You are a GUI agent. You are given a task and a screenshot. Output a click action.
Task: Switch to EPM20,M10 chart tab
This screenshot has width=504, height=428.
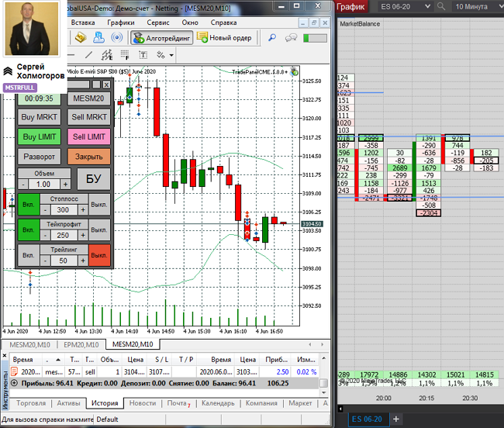coord(81,345)
